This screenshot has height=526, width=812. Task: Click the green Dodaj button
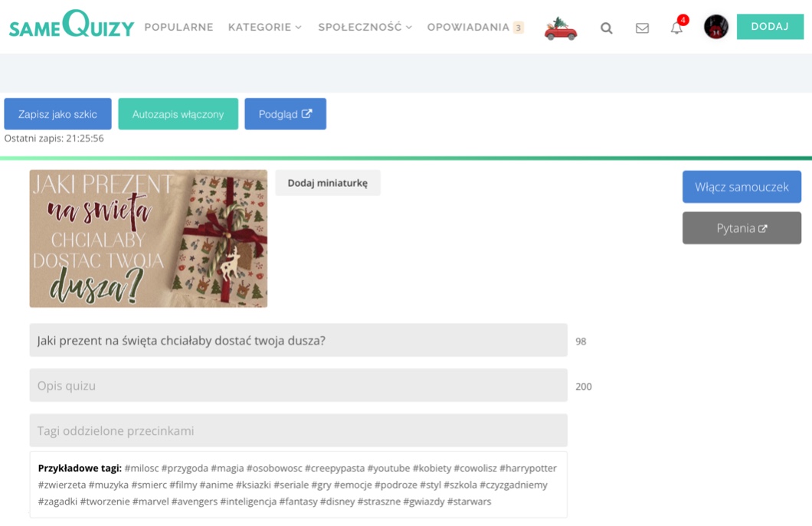coord(770,26)
